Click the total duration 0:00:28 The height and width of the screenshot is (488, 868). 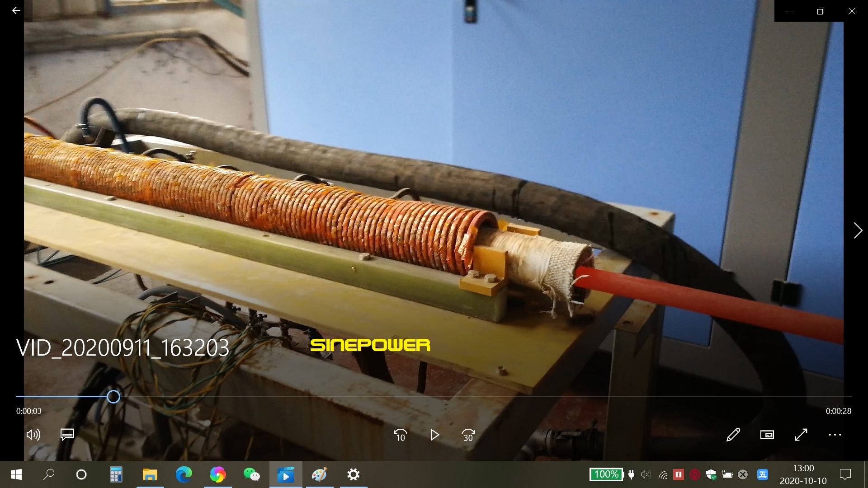(x=839, y=411)
